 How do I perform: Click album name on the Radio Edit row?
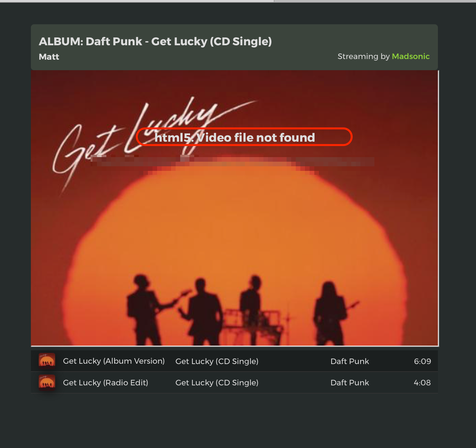tap(217, 383)
